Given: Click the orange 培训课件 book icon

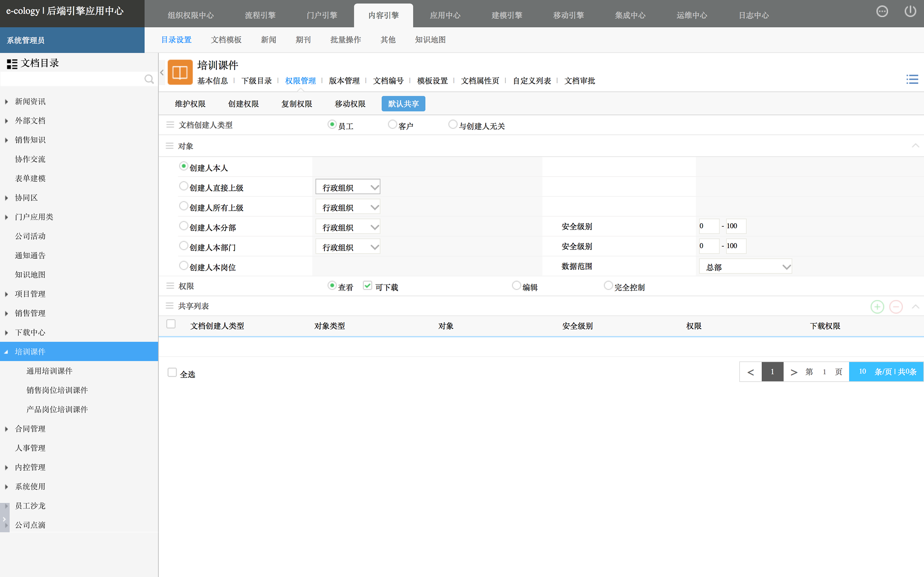Looking at the screenshot, I should (x=180, y=72).
